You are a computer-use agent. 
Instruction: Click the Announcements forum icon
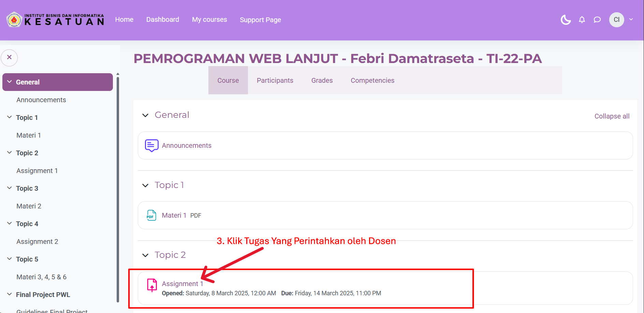[151, 145]
